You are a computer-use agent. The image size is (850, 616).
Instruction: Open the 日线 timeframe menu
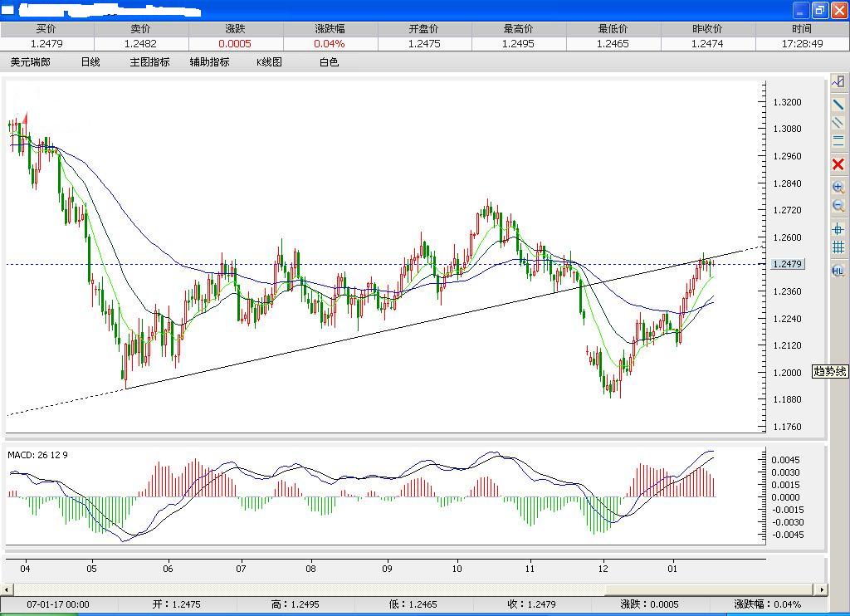[x=90, y=62]
